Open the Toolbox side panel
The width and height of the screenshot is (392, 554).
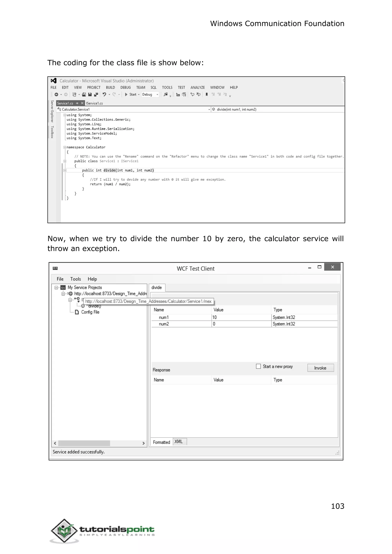52,132
